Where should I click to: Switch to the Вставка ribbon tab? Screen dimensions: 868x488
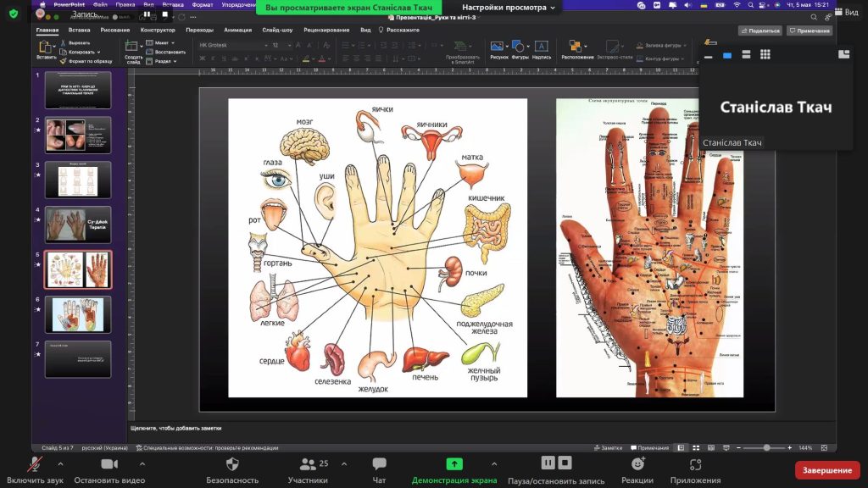tap(79, 30)
